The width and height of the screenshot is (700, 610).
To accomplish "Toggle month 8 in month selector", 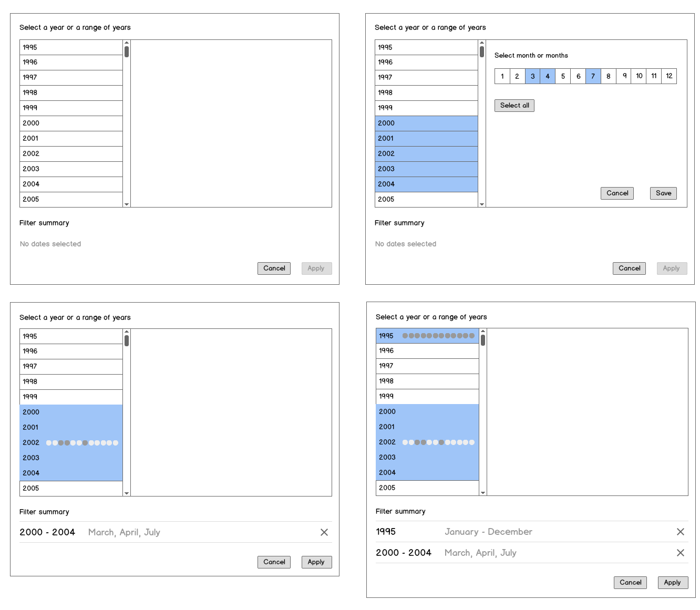I will tap(609, 76).
